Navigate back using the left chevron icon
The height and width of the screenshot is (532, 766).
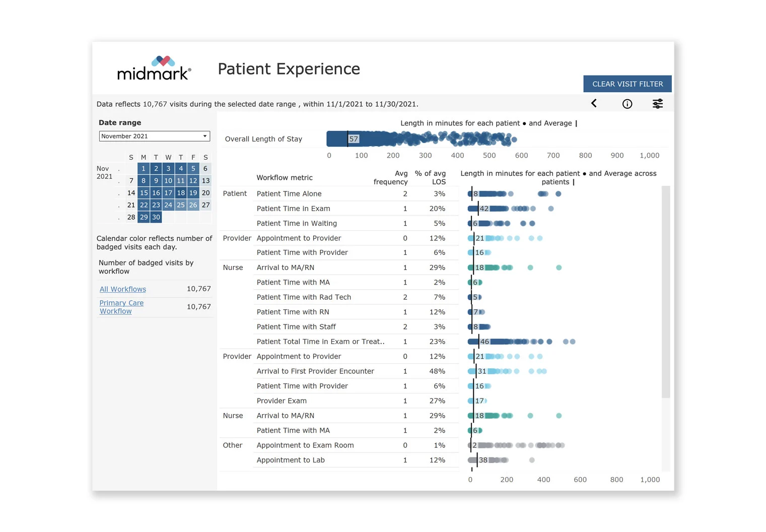point(594,103)
